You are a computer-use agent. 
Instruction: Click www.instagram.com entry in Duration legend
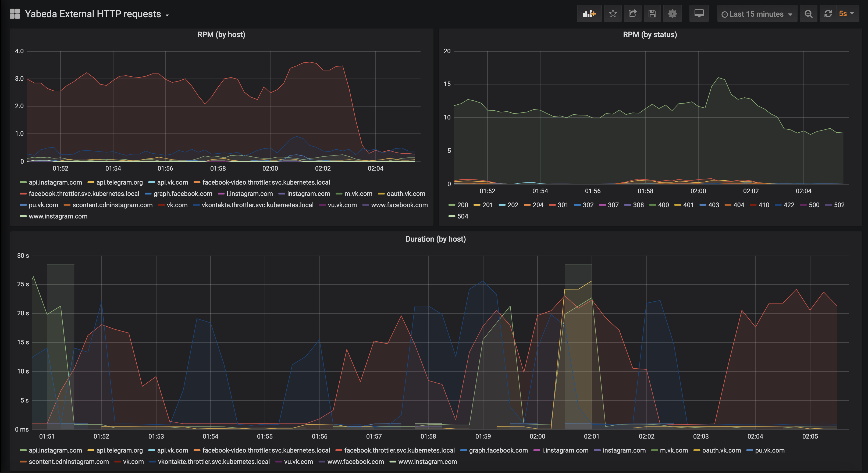pos(427,461)
